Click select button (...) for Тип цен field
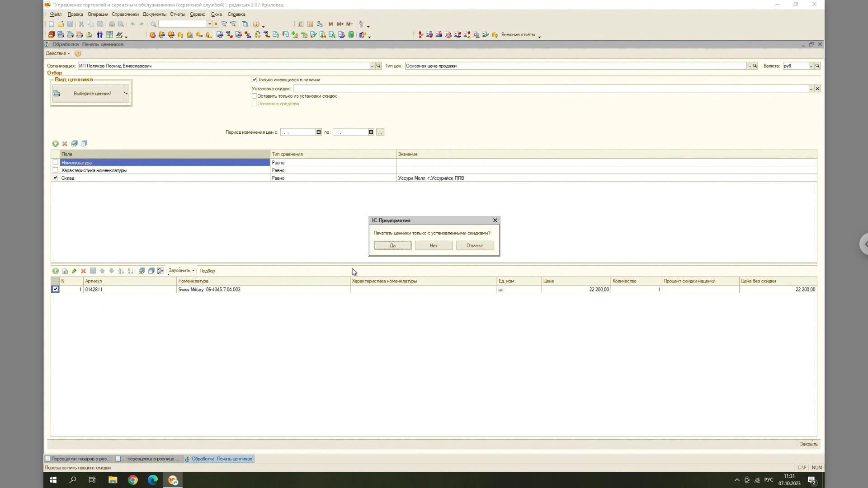Screen dimensions: 868x488 click(x=749, y=66)
